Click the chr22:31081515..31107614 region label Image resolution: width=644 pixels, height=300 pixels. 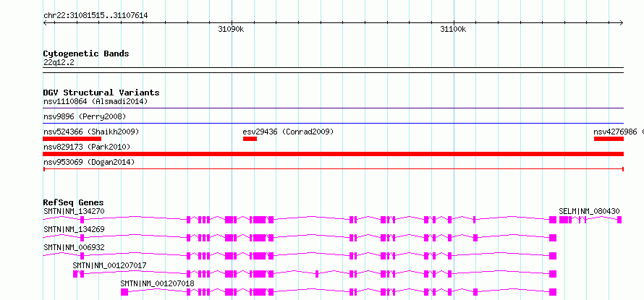tap(96, 16)
